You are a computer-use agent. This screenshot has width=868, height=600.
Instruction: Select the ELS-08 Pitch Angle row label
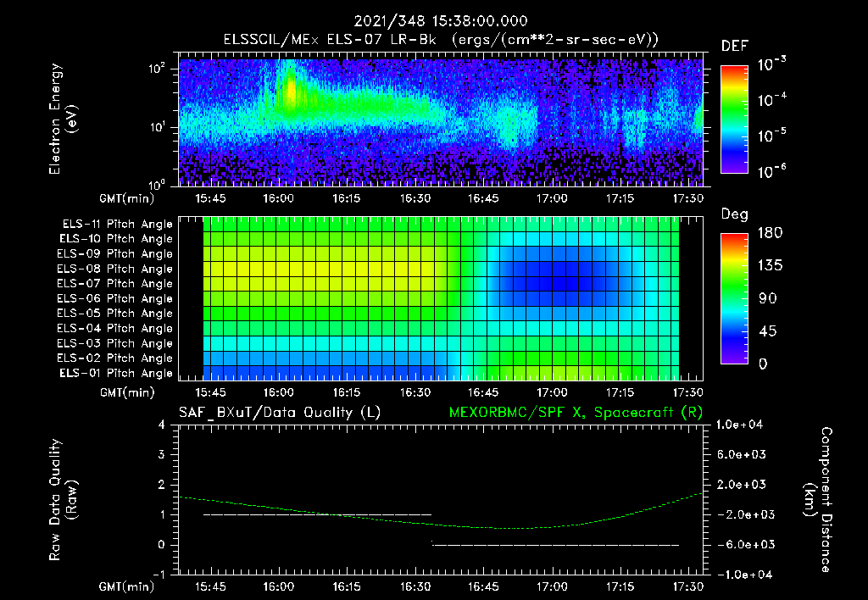tap(115, 269)
